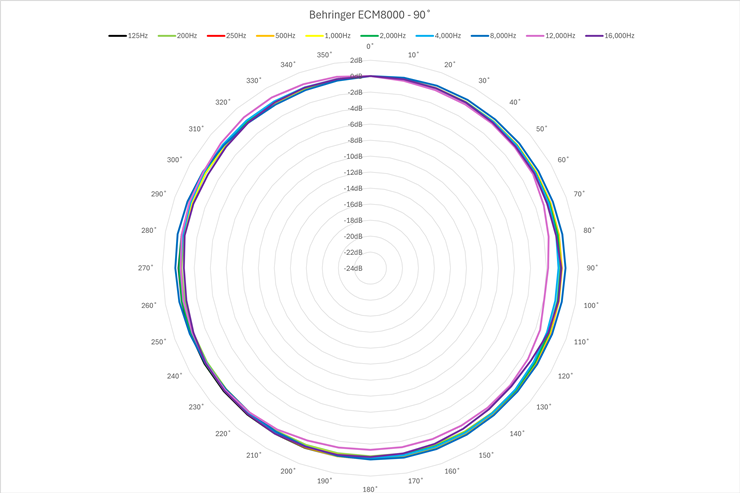Click the black 125Hz legend line swatch

tap(118, 35)
